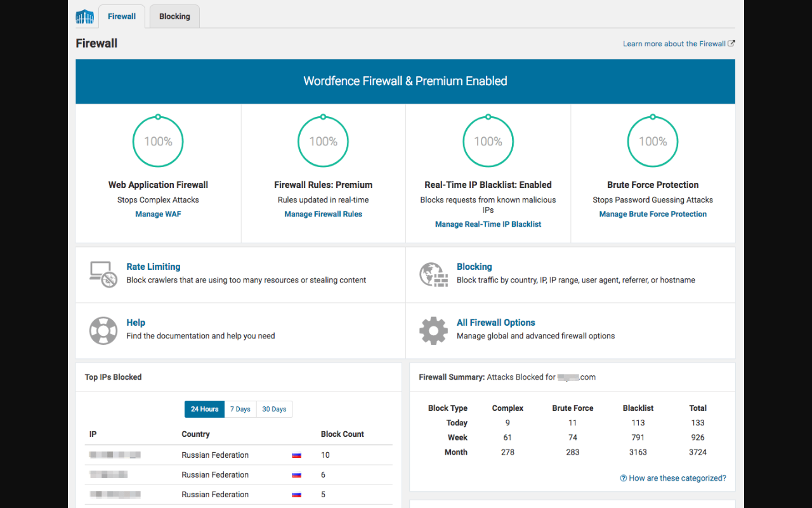Click the Brute Force Protection 100% circle
The height and width of the screenshot is (508, 812).
[653, 142]
